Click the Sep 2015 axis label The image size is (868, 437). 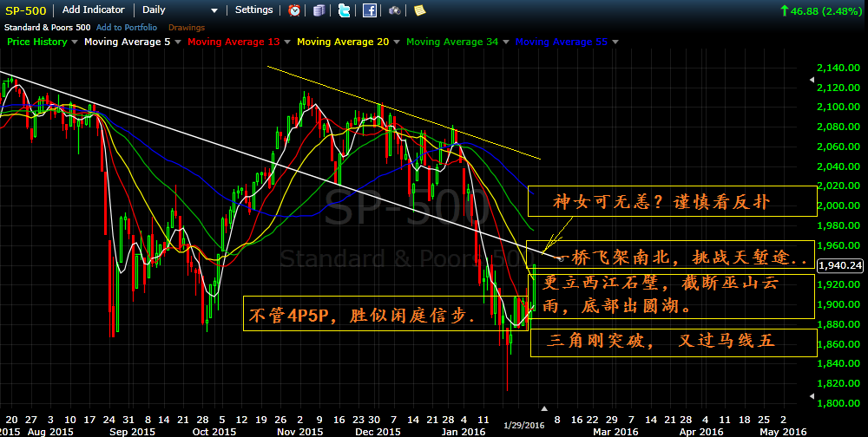point(133,432)
